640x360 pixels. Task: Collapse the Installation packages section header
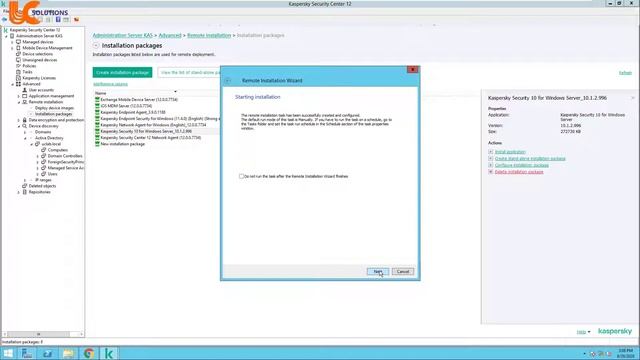(x=96, y=46)
